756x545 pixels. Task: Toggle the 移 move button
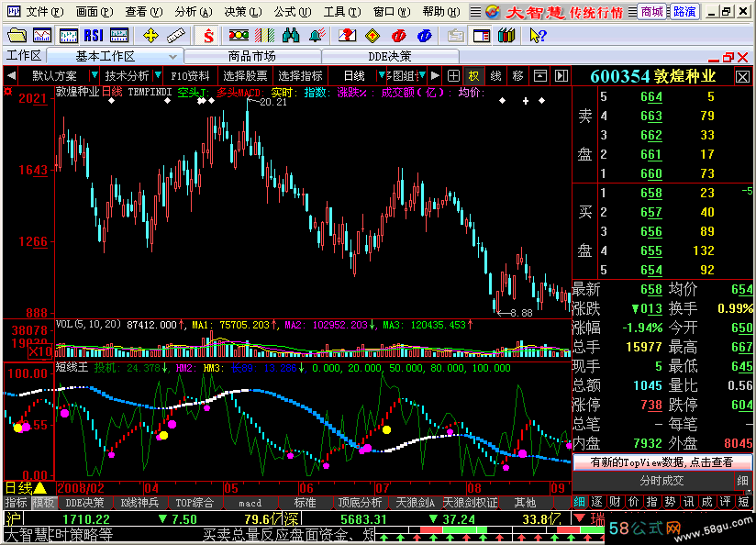click(517, 76)
